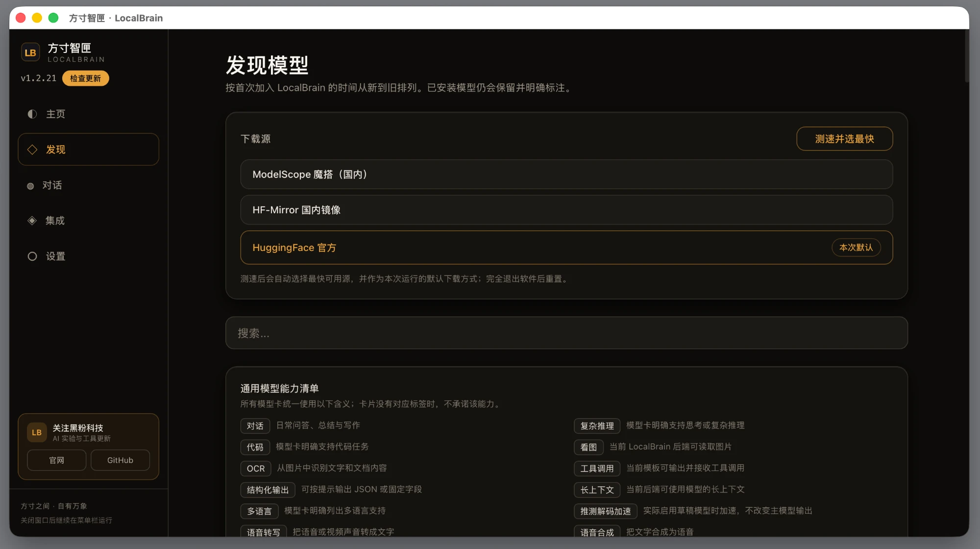The height and width of the screenshot is (549, 980).
Task: Click the 通用模型能力清单 heading
Action: click(x=279, y=388)
